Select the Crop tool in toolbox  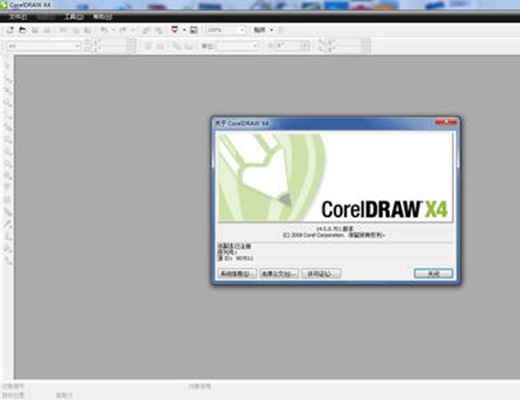click(7, 90)
